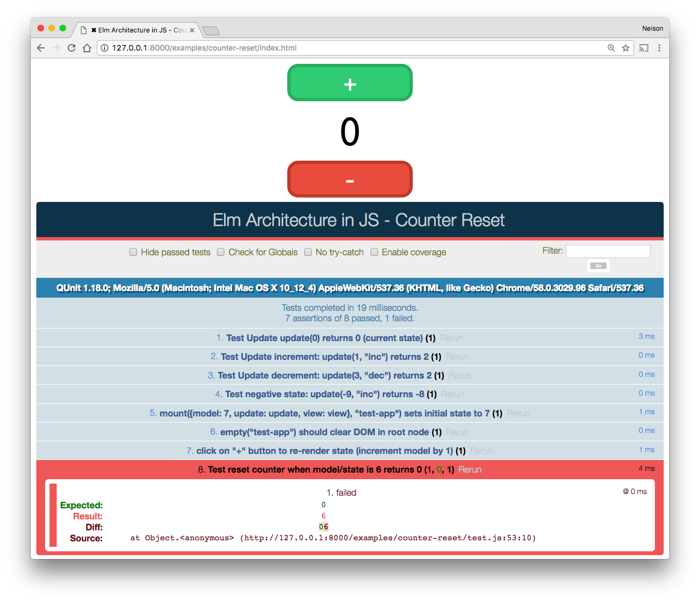Click the Expected value 0
Viewport: 700px width, 603px height.
pos(324,505)
